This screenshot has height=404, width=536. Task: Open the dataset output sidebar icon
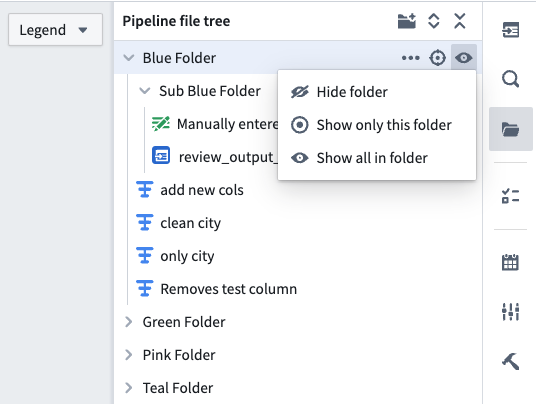pyautogui.click(x=511, y=30)
